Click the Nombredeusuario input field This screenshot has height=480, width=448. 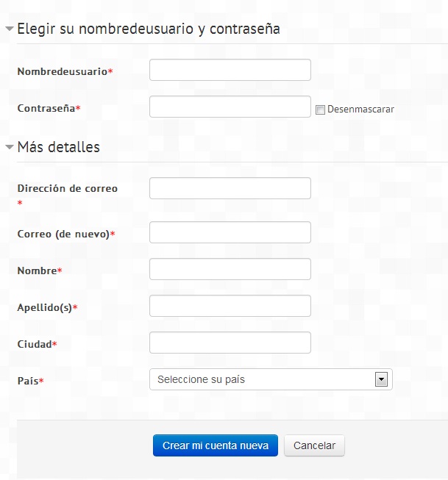pyautogui.click(x=230, y=70)
